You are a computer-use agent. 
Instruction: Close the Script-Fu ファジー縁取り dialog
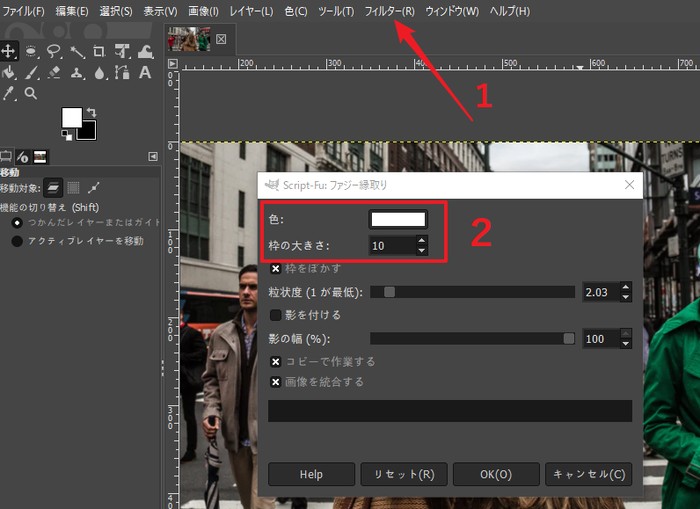point(629,184)
